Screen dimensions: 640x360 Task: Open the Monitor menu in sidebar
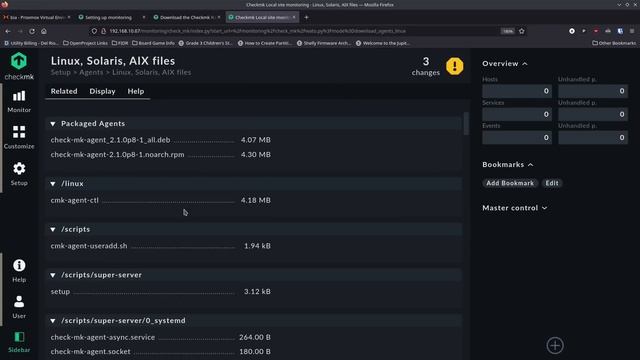click(19, 101)
